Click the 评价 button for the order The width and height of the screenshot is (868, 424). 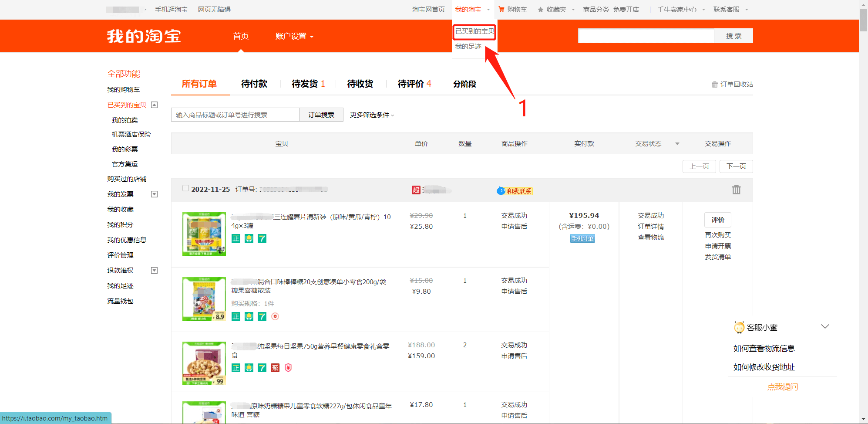coord(718,220)
